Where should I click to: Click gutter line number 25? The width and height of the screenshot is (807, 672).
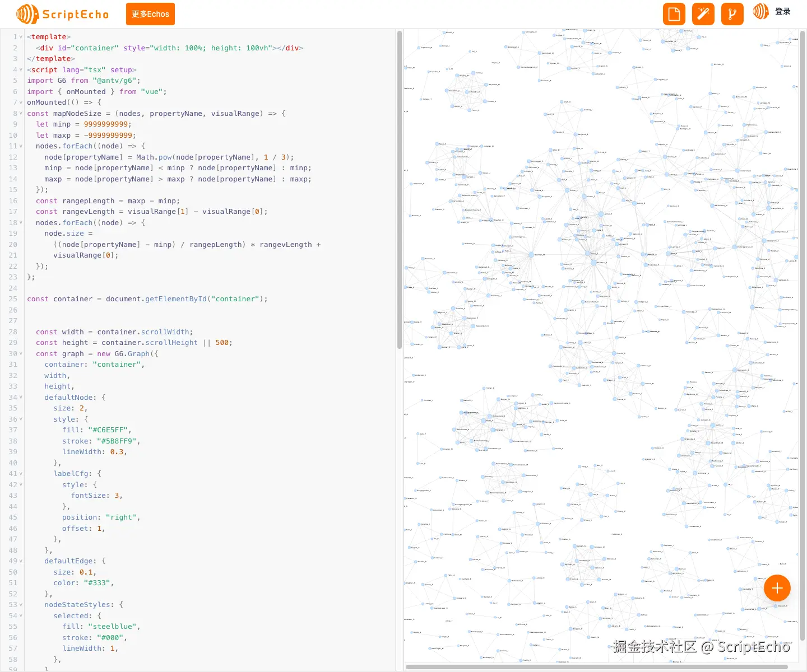(13, 299)
